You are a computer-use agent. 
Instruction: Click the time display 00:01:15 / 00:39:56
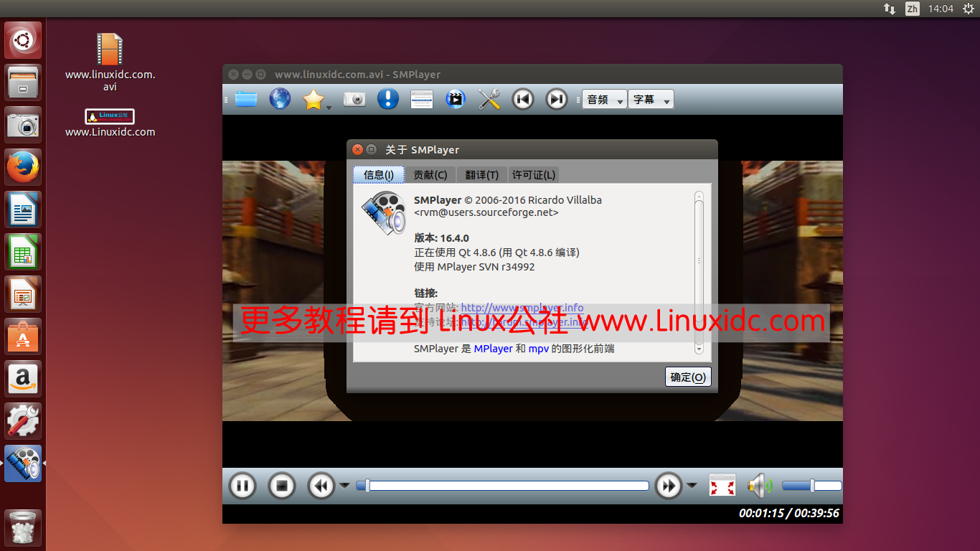click(x=789, y=513)
